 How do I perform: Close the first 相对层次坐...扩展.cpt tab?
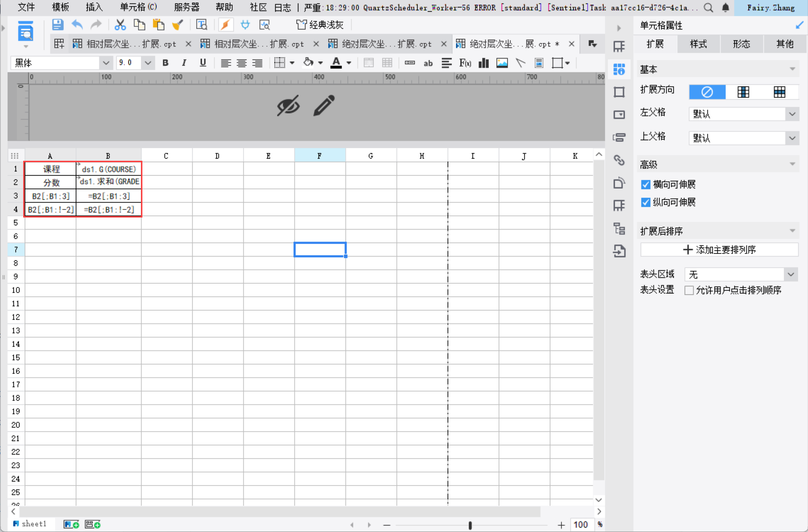point(188,44)
